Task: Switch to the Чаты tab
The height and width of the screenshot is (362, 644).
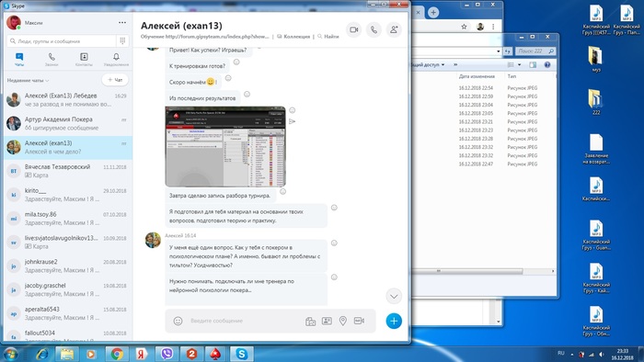Action: click(19, 60)
